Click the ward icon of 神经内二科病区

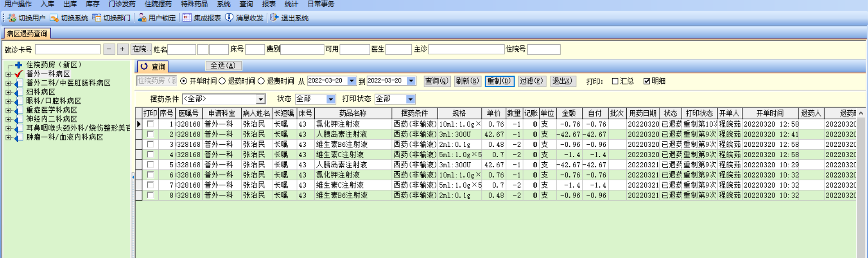tap(19, 119)
